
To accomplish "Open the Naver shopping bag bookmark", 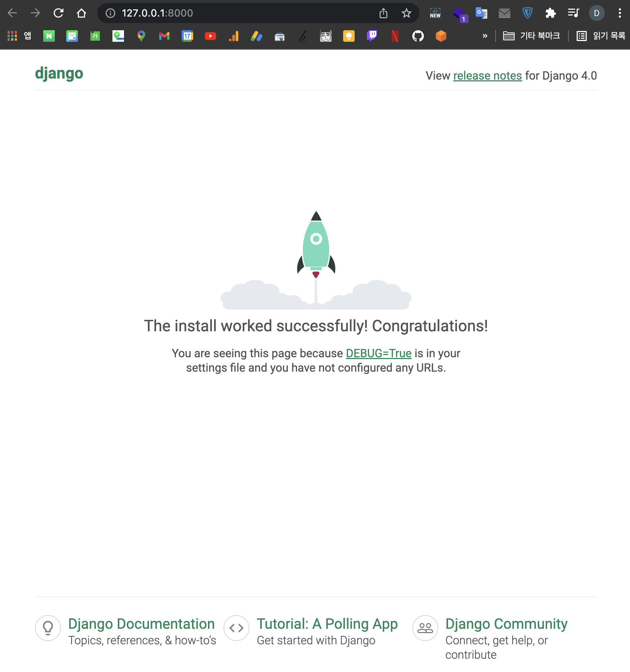I will tap(72, 36).
